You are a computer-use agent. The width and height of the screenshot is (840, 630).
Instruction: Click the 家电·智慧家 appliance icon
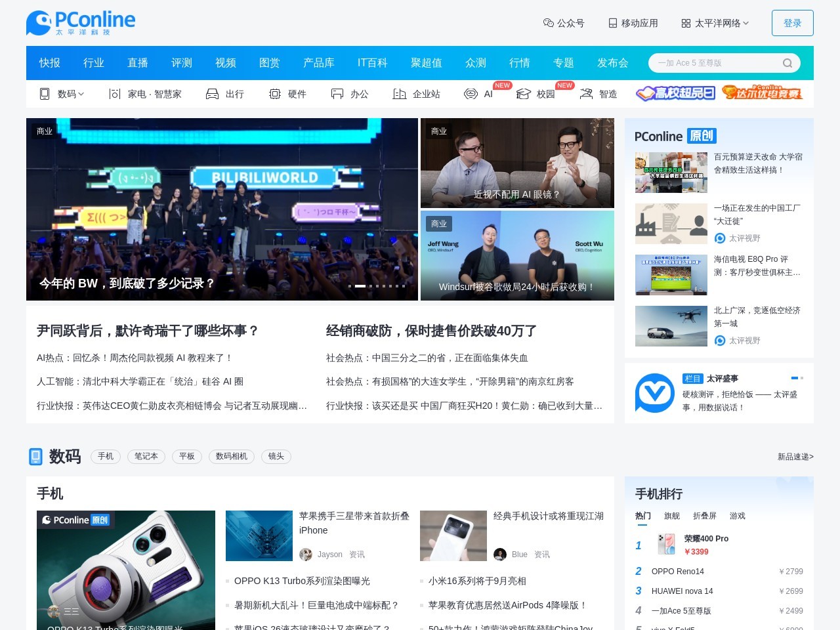115,94
